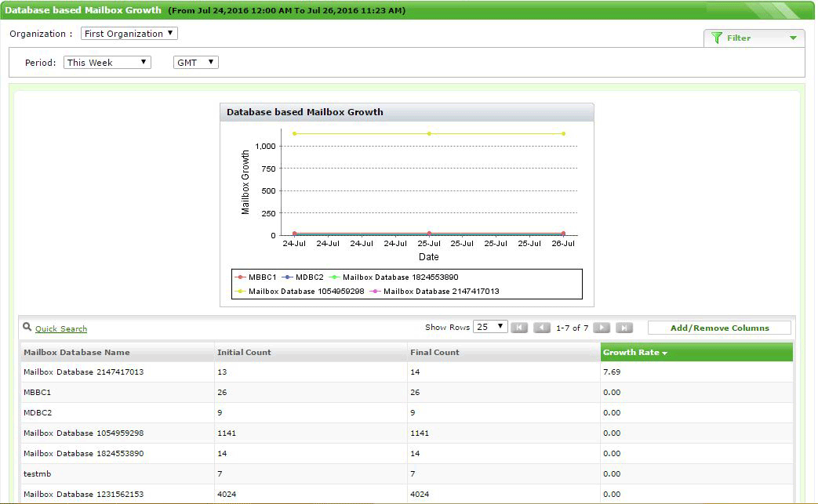Select row Mailbox Database 2147417013
818x504 pixels.
click(x=406, y=372)
